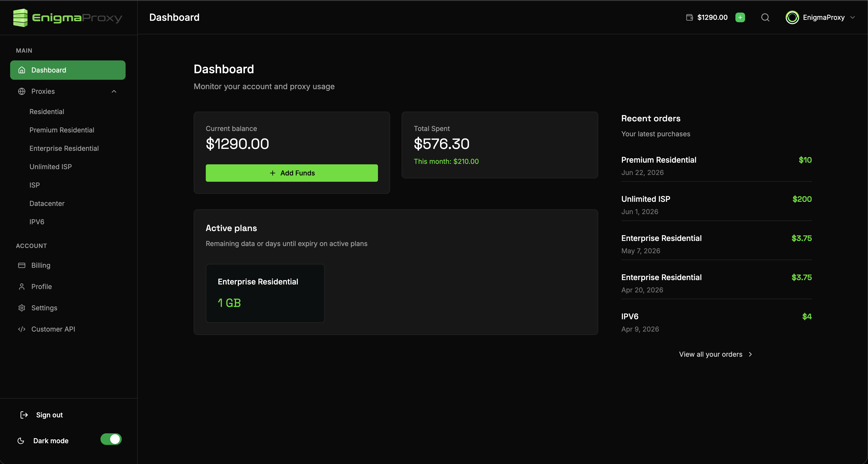Open Settings from sidebar
Viewport: 868px width, 464px height.
(68, 308)
